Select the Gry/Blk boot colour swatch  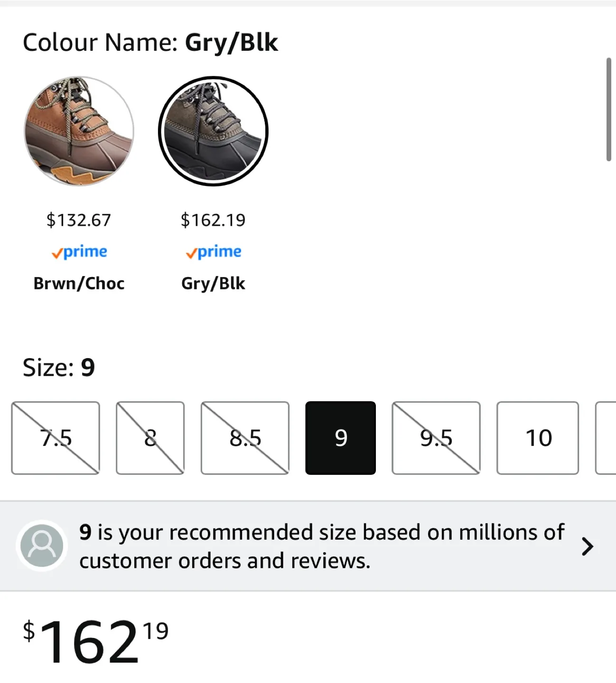coord(213,131)
